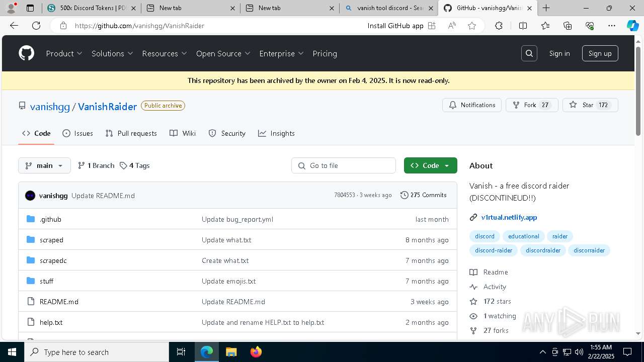Open the Collections icon

pyautogui.click(x=568, y=26)
